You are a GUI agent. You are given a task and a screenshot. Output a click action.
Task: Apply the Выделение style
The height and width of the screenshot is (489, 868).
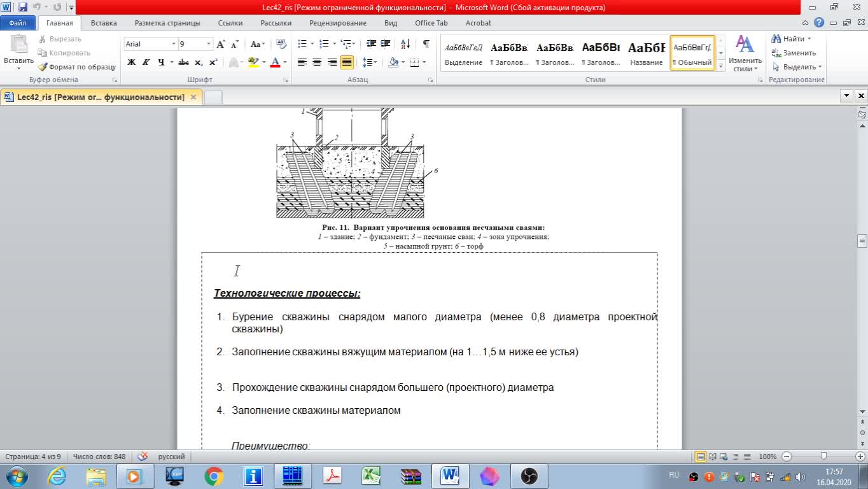(463, 53)
